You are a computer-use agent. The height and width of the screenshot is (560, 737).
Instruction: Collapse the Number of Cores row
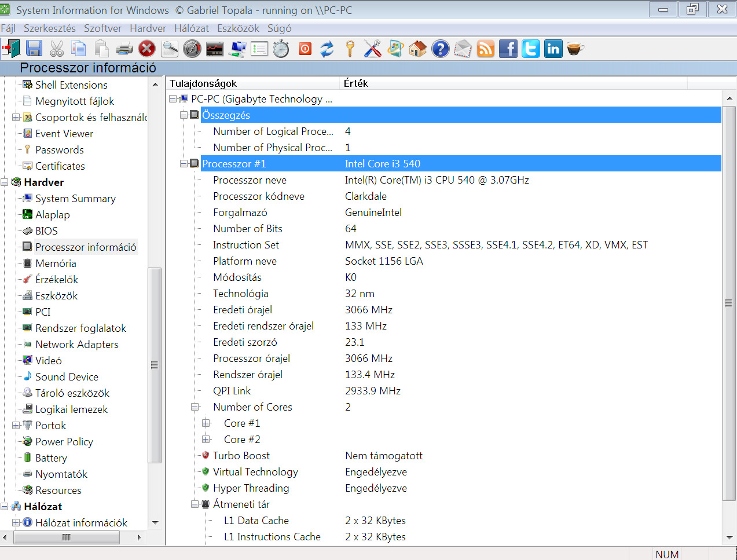pyautogui.click(x=195, y=407)
